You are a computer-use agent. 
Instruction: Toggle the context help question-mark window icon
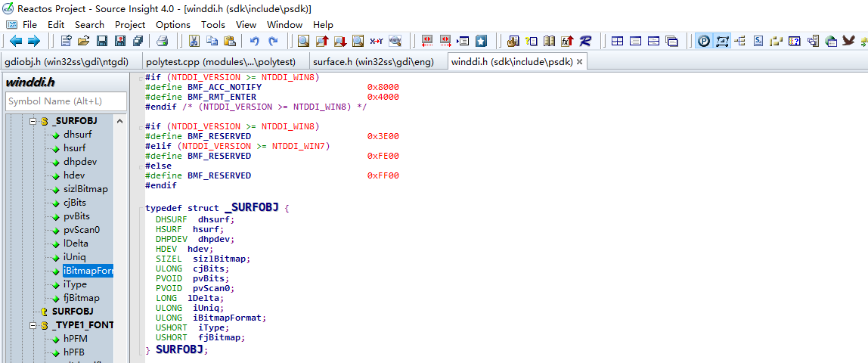point(795,41)
